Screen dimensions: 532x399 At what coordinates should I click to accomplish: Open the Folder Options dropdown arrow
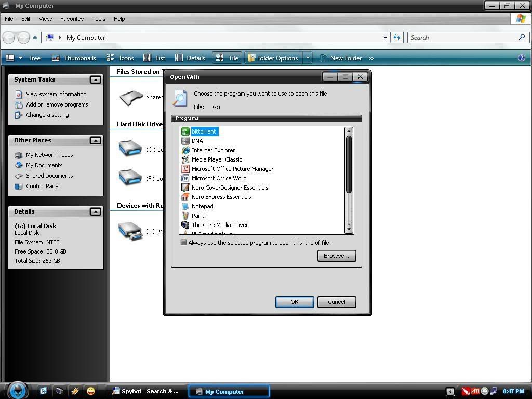pos(308,58)
